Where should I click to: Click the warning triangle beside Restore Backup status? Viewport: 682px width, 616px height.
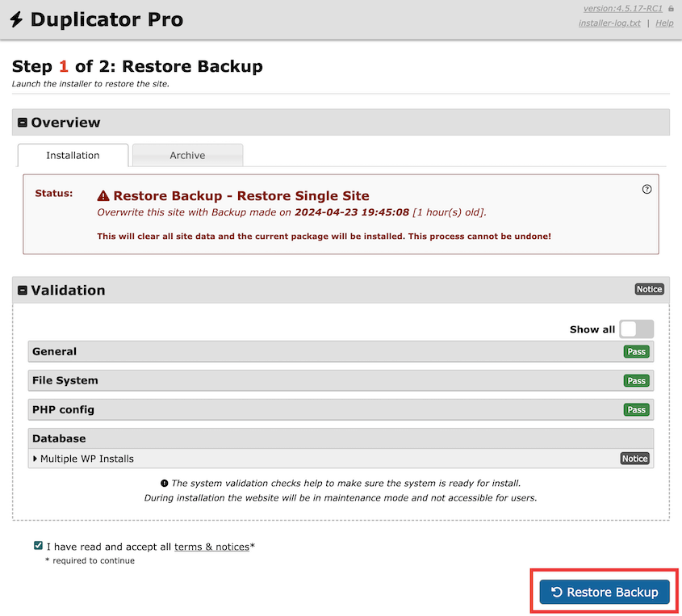click(103, 195)
